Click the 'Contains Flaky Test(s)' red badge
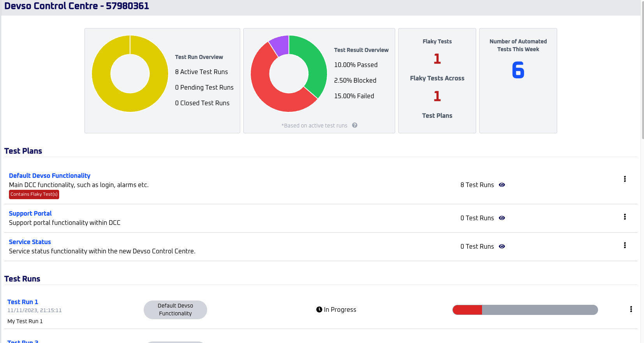Image resolution: width=644 pixels, height=343 pixels. (34, 194)
